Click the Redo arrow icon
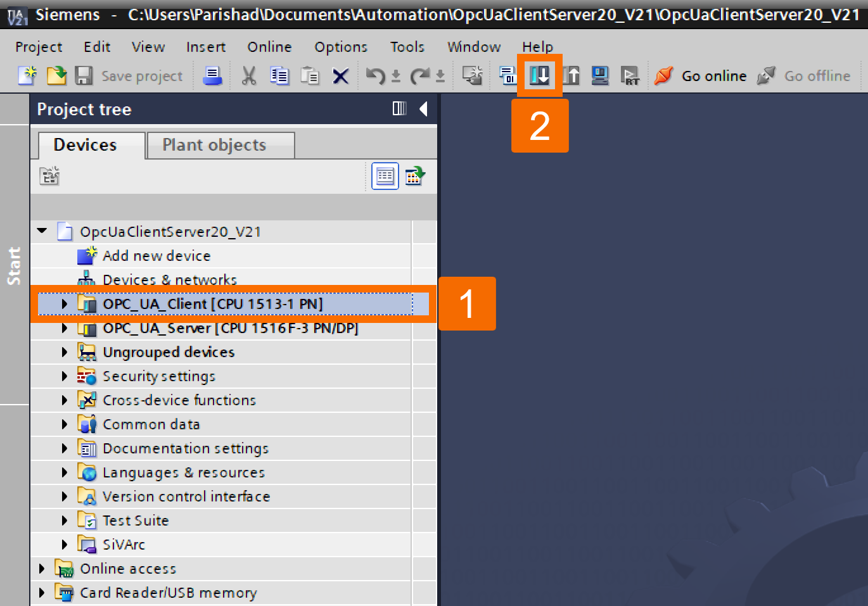 419,77
